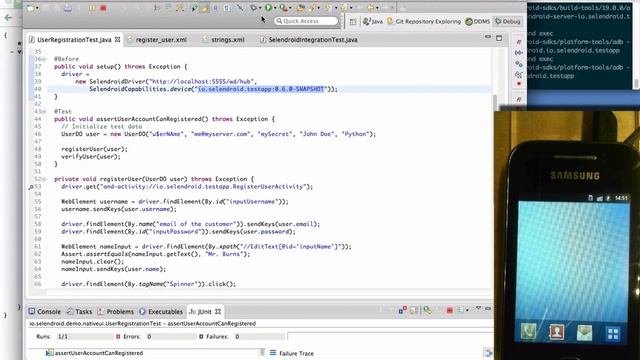Click the Run green play button
This screenshot has height=360, width=640.
(x=268, y=7)
